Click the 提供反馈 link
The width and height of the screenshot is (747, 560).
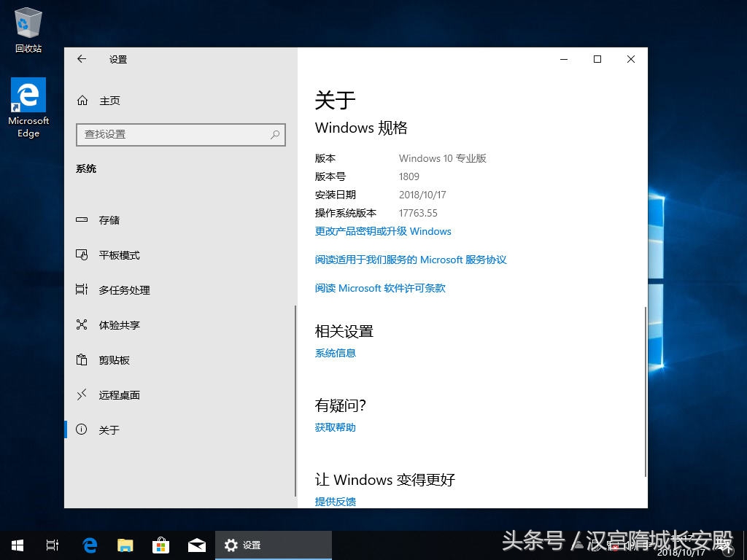click(x=336, y=502)
